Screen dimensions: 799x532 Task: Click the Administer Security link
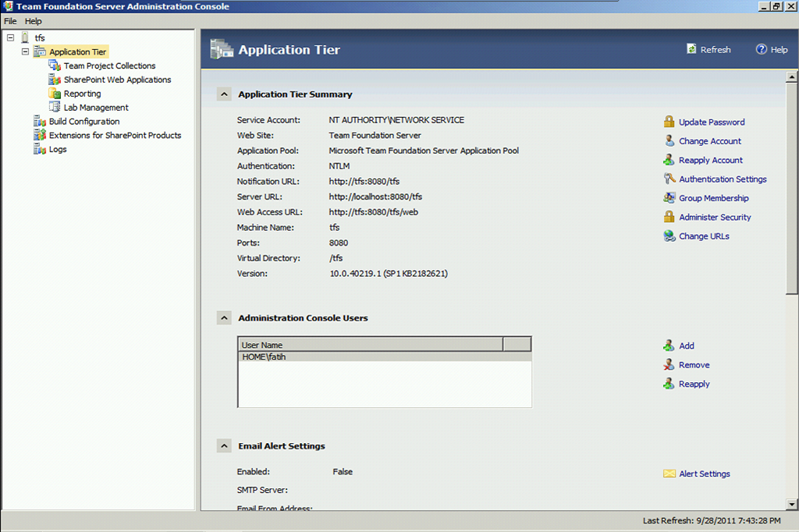click(x=715, y=217)
